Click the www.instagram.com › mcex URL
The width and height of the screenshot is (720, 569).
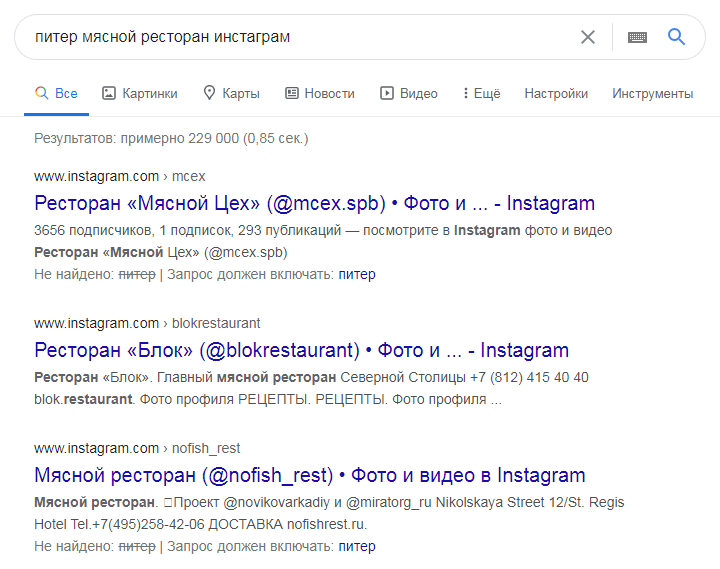click(120, 176)
